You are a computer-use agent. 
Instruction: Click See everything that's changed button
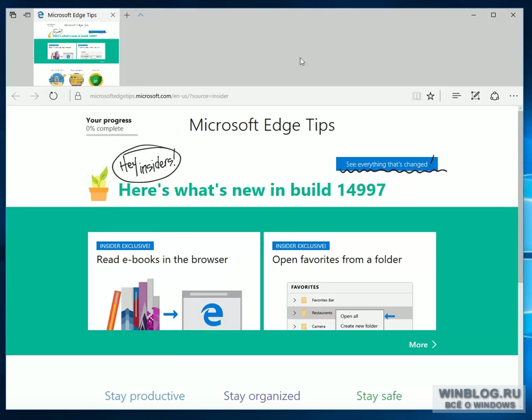387,164
